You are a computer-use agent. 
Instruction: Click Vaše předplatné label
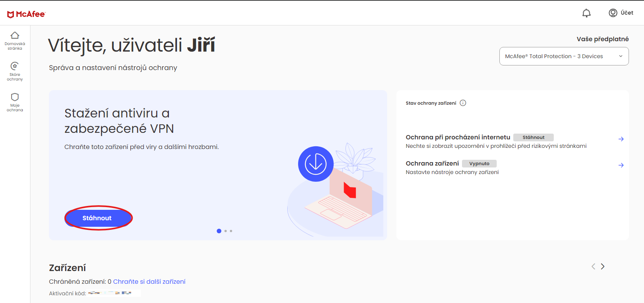(602, 39)
